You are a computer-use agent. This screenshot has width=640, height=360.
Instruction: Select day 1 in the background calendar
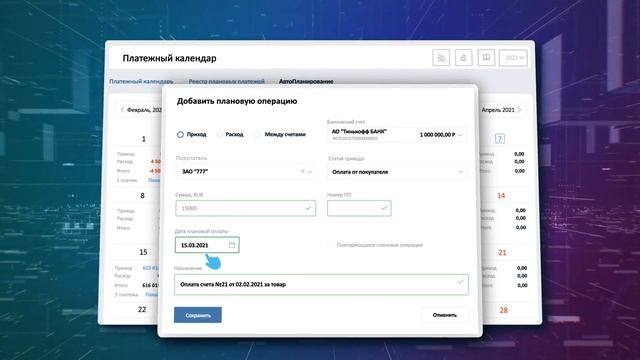coord(144,139)
